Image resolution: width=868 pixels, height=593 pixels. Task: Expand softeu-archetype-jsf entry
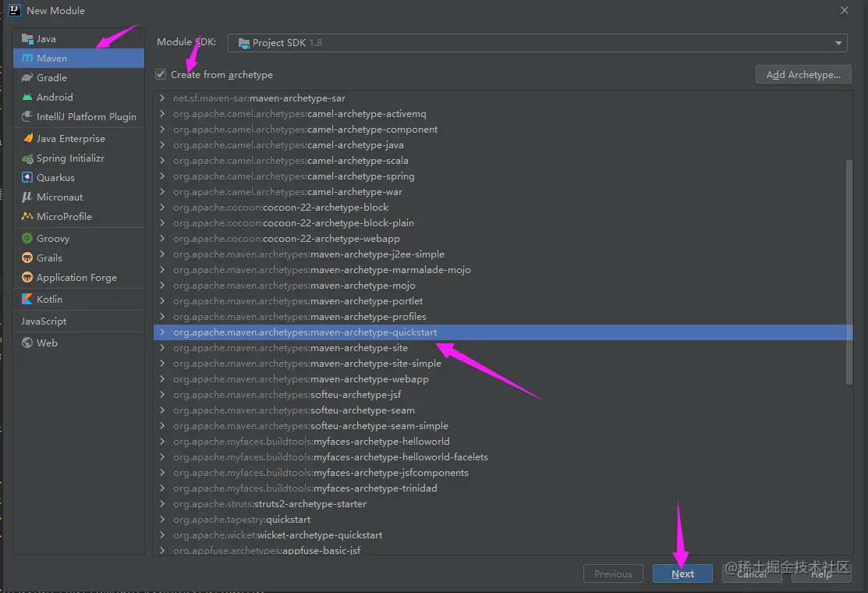coord(161,395)
